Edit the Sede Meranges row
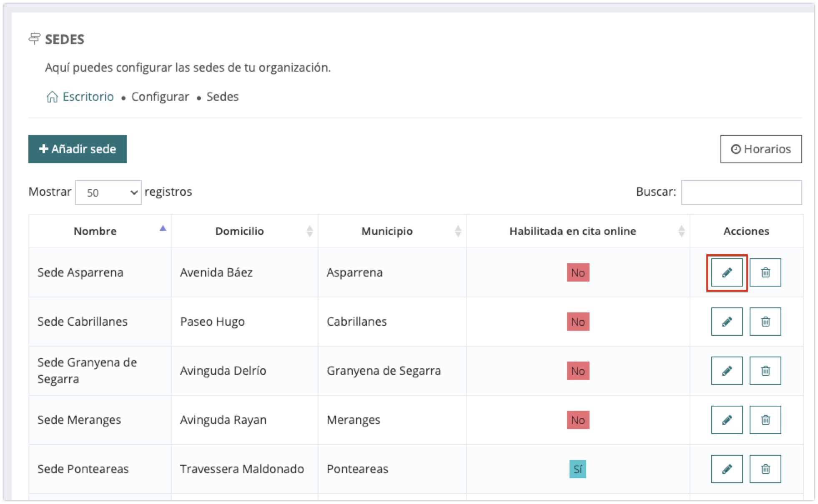 click(x=727, y=420)
